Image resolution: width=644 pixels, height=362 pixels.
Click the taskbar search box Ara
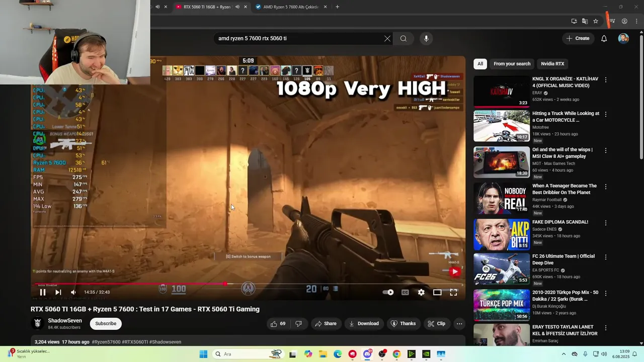[x=248, y=354]
